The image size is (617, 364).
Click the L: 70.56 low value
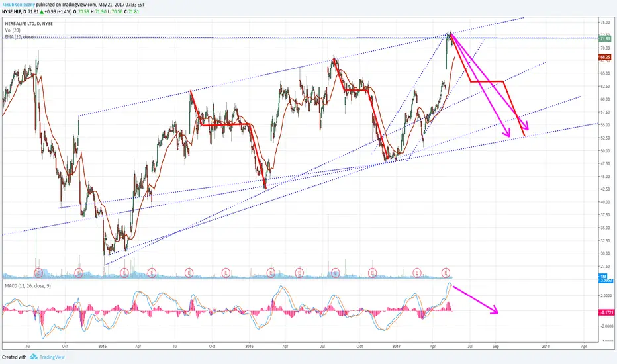coord(115,11)
